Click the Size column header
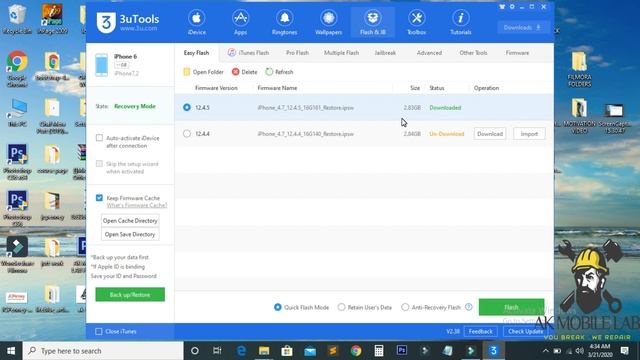 [x=415, y=88]
